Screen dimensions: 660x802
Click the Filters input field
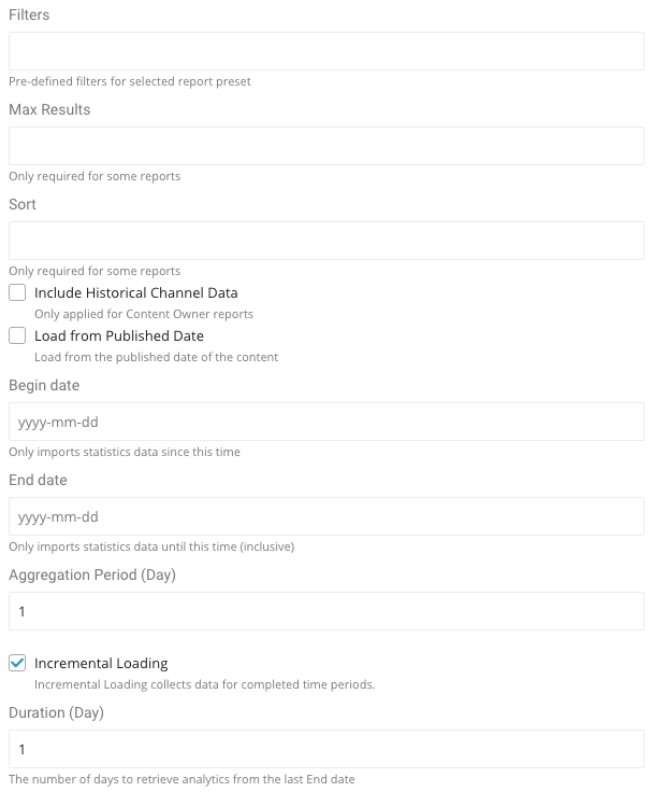(326, 51)
